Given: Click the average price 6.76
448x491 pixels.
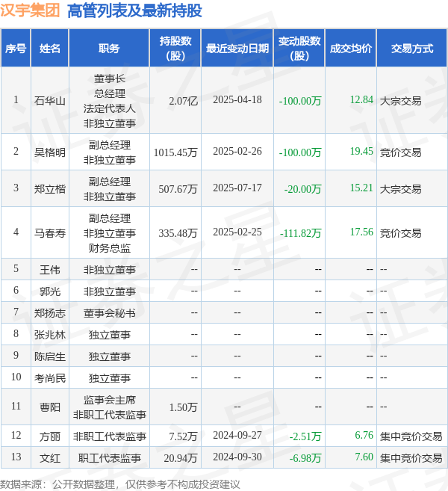Looking at the screenshot, I should [364, 435].
